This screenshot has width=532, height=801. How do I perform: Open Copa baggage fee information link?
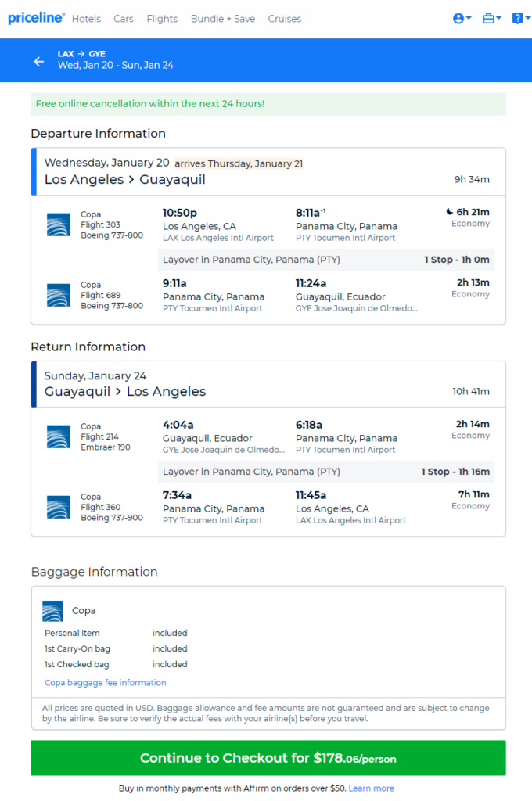coord(106,682)
